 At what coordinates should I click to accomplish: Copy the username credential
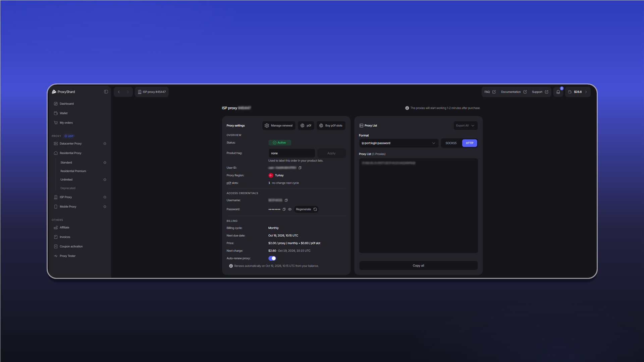286,200
